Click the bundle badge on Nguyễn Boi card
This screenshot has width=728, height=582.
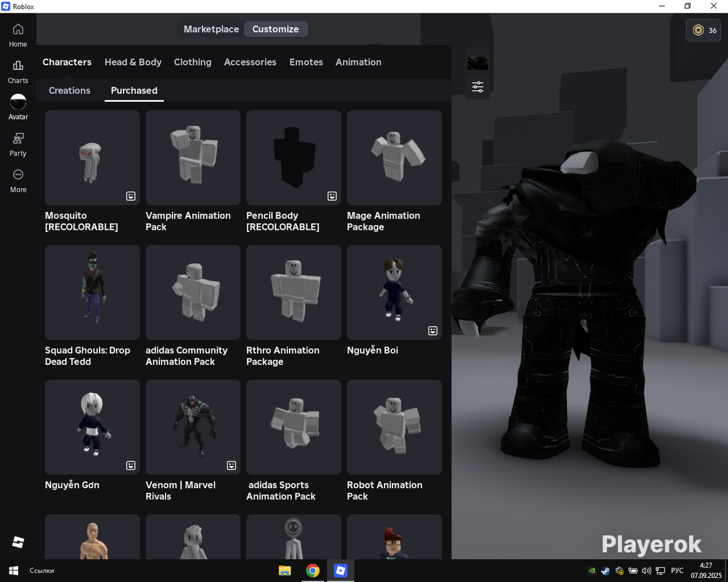pyautogui.click(x=433, y=331)
